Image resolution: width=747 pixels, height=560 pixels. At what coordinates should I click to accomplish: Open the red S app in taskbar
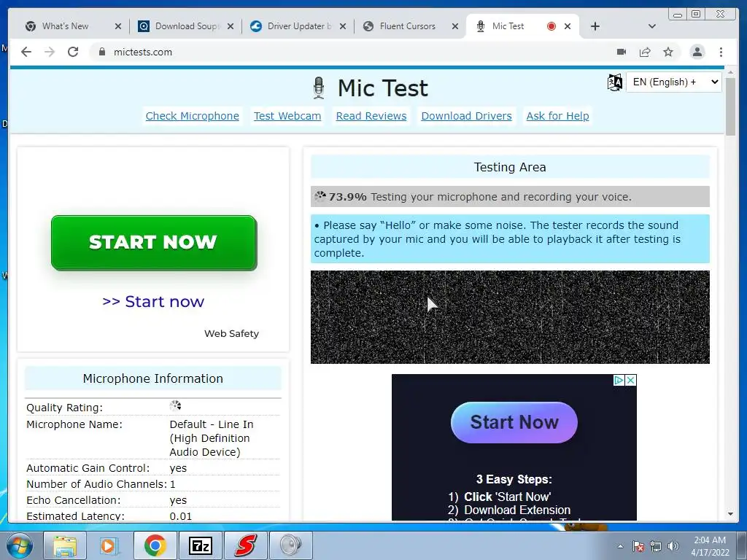pyautogui.click(x=245, y=545)
